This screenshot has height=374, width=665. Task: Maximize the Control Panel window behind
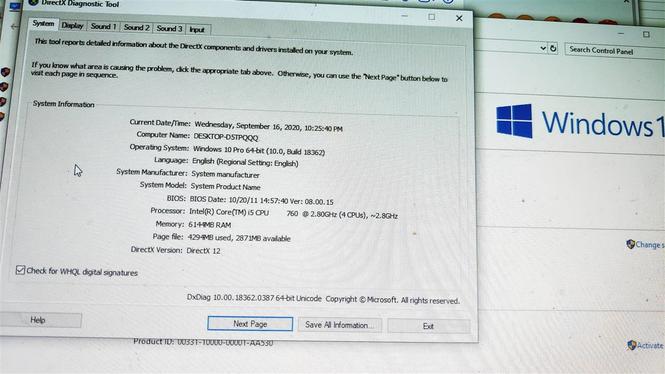coord(646,34)
